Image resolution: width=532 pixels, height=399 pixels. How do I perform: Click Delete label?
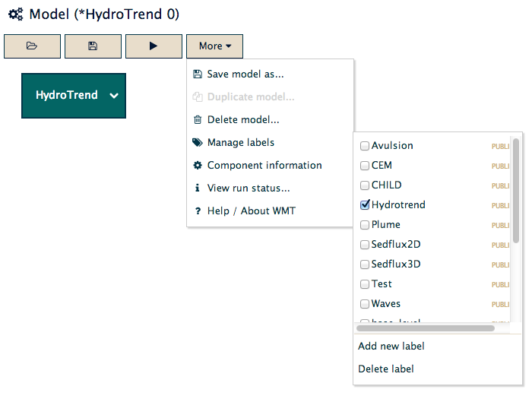[x=386, y=369]
